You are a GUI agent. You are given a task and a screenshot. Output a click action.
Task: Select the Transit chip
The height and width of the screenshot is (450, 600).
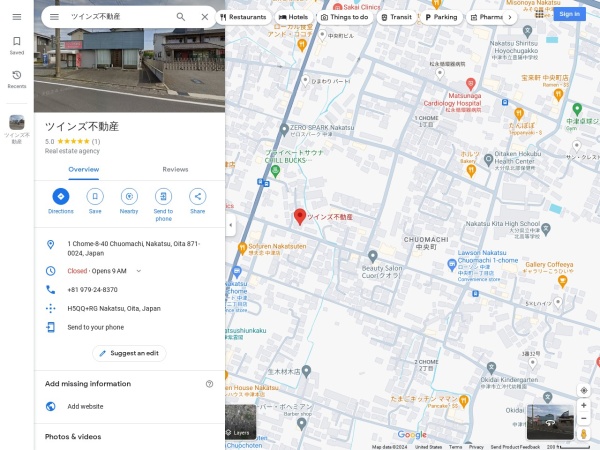pos(396,17)
